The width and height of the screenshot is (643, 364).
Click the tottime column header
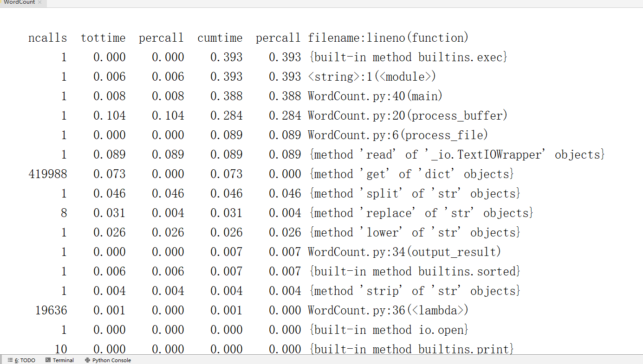coord(103,38)
